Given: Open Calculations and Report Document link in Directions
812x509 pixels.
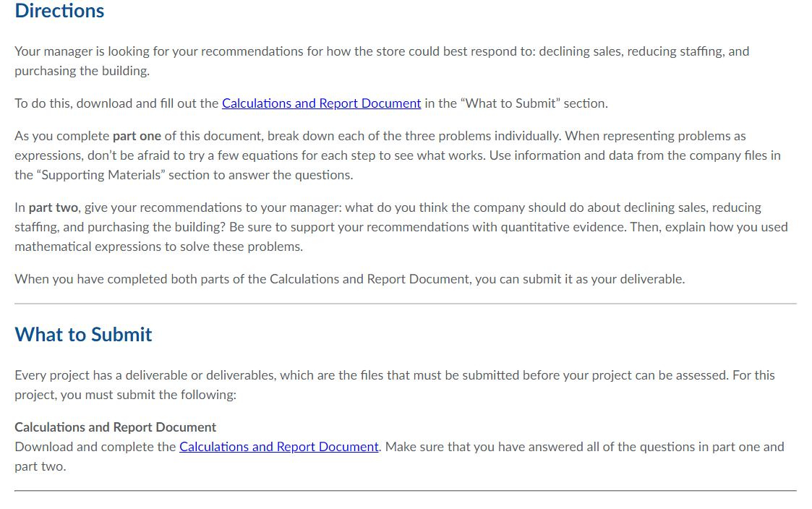Looking at the screenshot, I should pos(321,103).
